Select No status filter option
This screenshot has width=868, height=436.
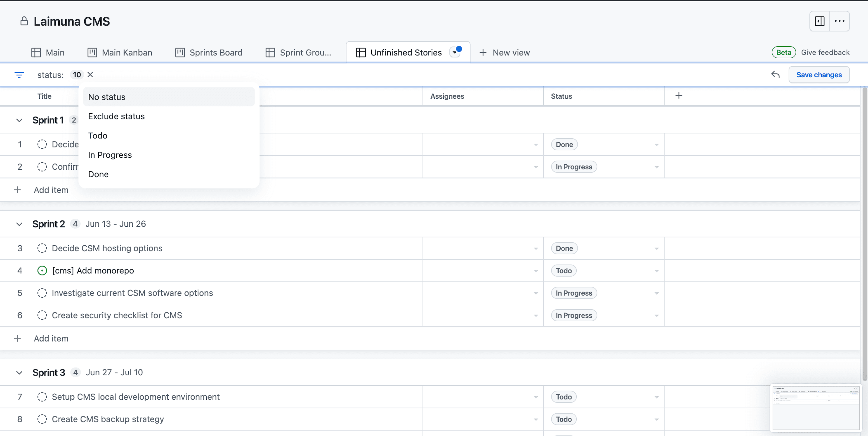click(169, 97)
